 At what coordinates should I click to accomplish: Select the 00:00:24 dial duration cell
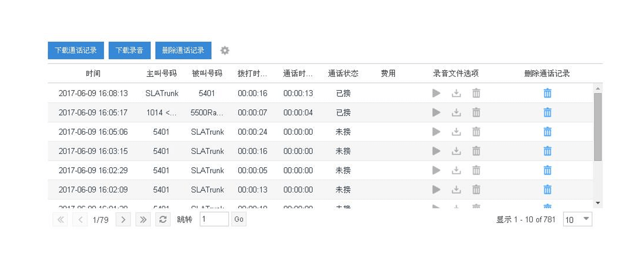252,132
